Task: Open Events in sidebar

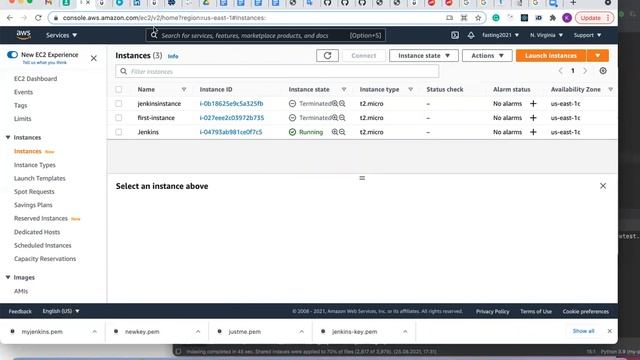Action: 23,92
